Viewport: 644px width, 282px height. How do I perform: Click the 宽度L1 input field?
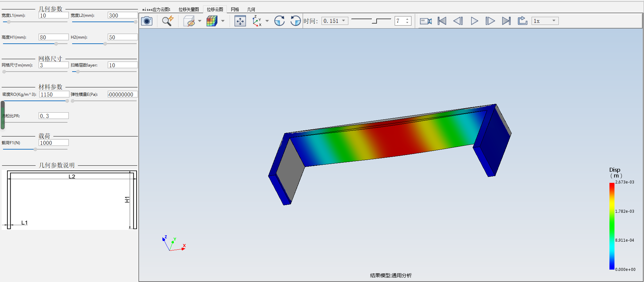pos(54,15)
